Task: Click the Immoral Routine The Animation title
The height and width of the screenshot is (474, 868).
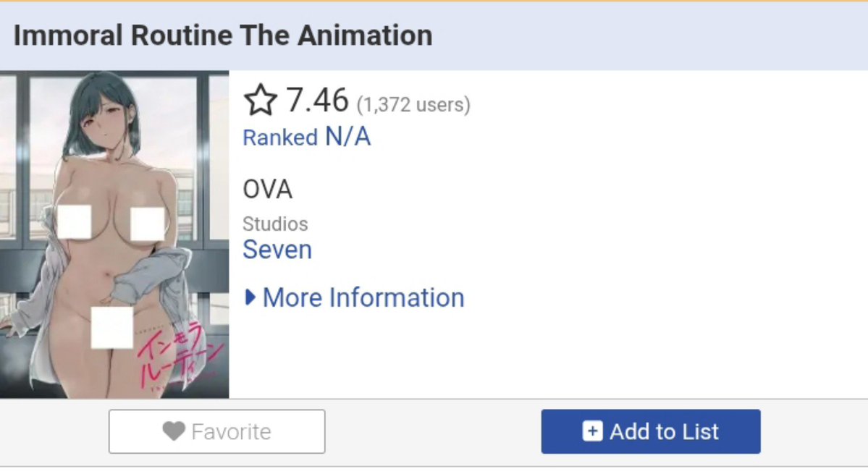Action: pos(222,35)
